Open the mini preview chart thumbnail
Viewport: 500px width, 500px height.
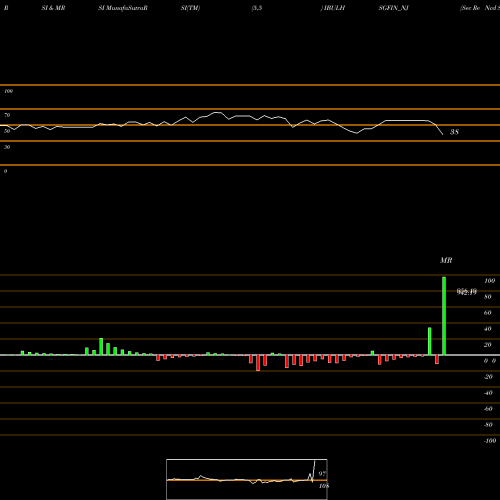247,479
